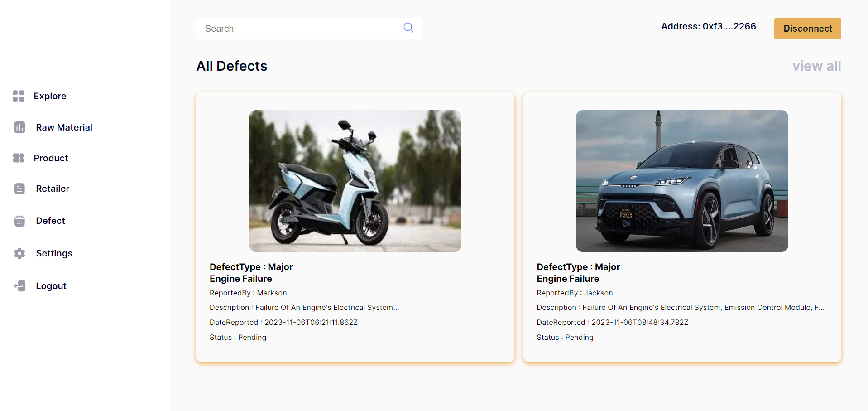Image resolution: width=868 pixels, height=411 pixels.
Task: Open the Product section
Action: tap(51, 158)
